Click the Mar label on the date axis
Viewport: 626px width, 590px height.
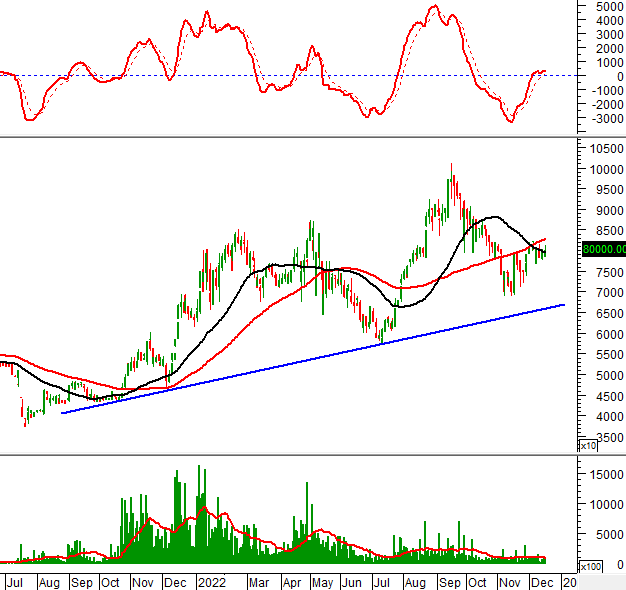(x=259, y=581)
